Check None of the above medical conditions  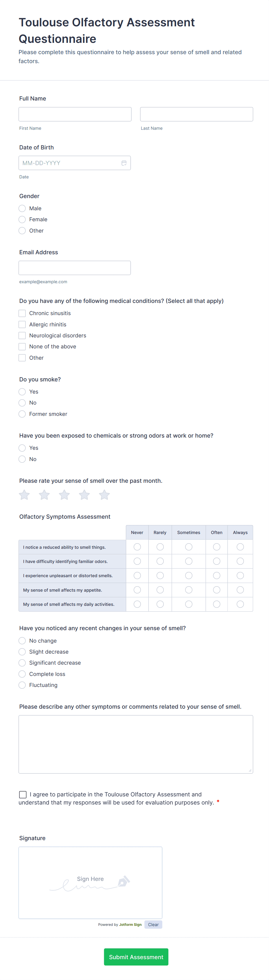click(x=22, y=346)
